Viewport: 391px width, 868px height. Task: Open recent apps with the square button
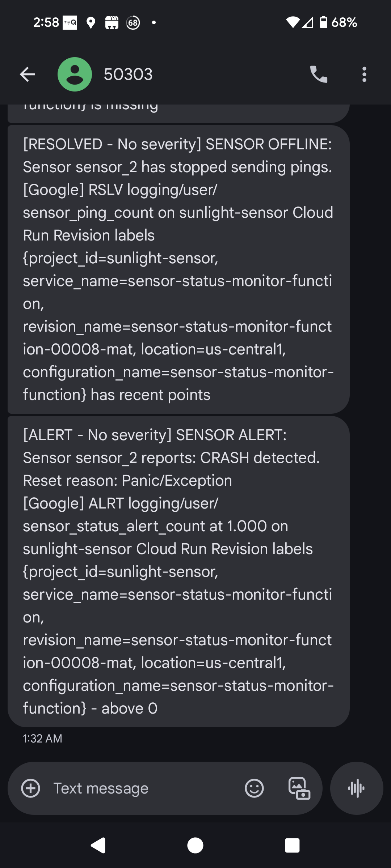(x=292, y=846)
